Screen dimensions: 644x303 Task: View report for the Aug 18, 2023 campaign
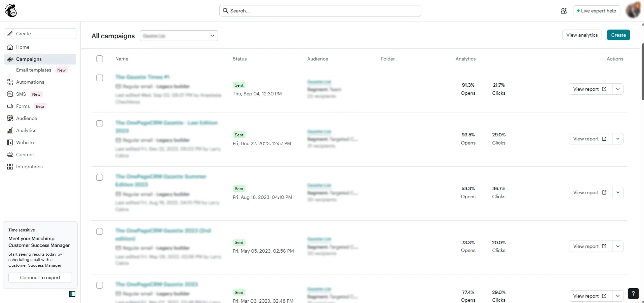(590, 192)
